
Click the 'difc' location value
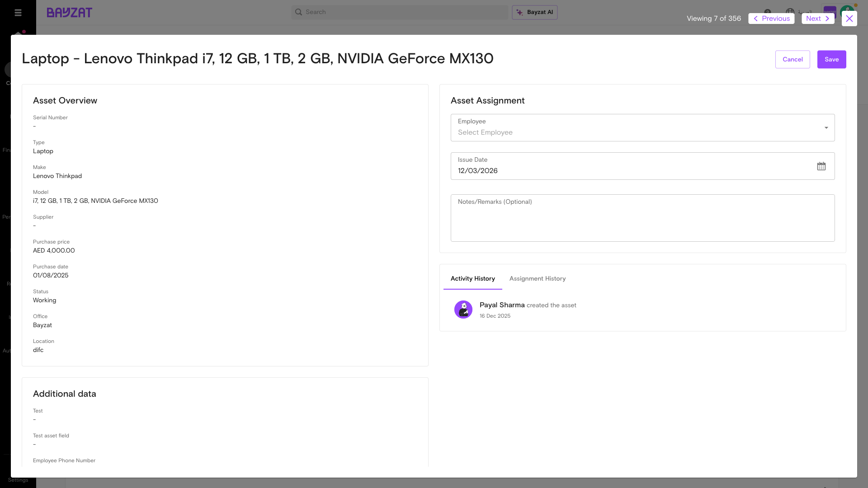[38, 350]
